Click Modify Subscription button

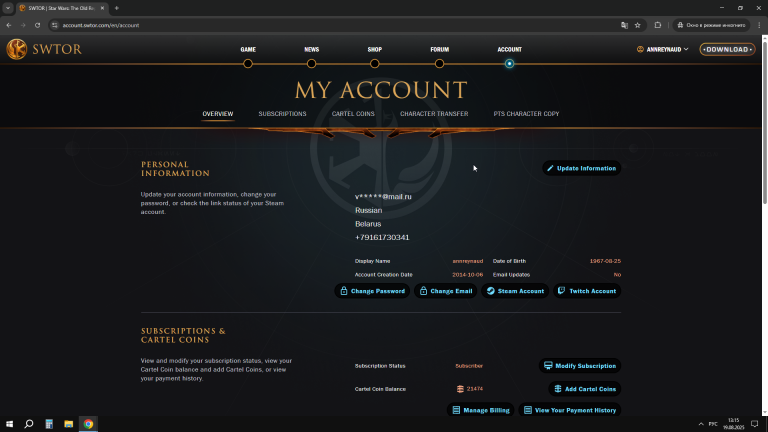click(x=580, y=366)
